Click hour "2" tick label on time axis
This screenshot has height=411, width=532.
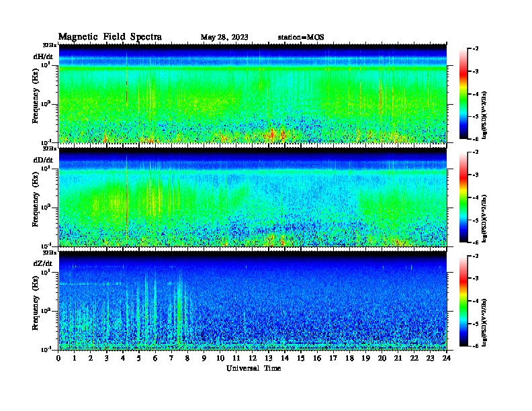coord(91,359)
